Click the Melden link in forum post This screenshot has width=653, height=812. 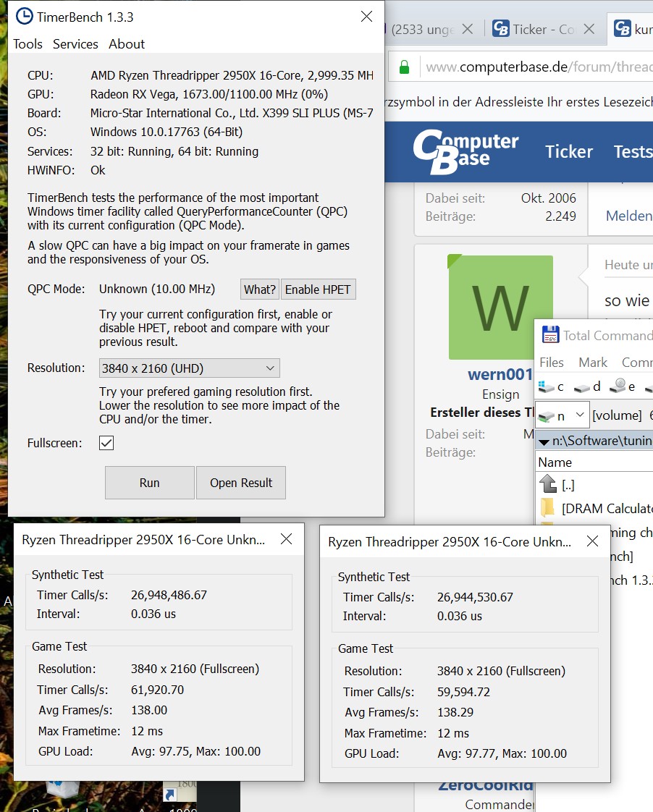(629, 216)
